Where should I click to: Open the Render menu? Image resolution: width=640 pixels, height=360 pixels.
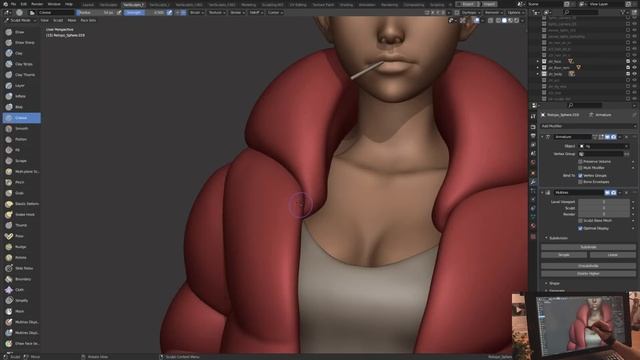37,4
